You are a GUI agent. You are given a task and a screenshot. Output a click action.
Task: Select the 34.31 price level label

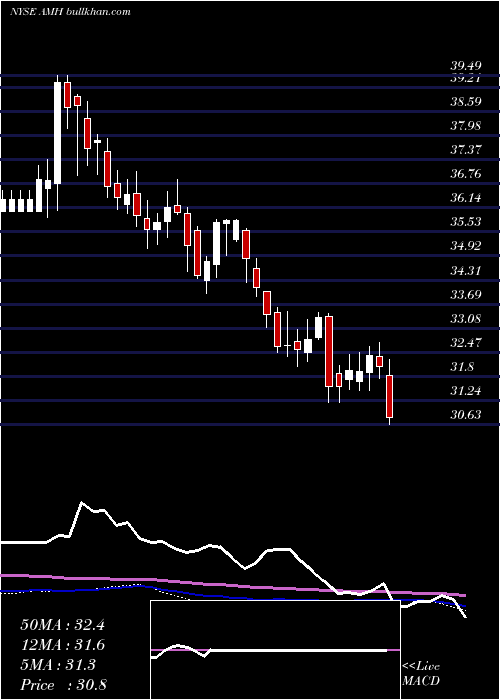pos(466,271)
